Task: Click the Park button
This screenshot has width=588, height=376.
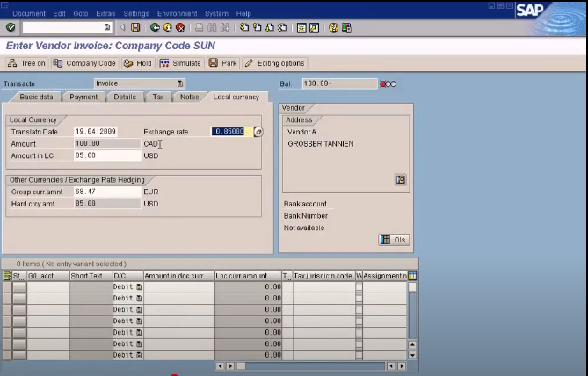Action: click(223, 63)
